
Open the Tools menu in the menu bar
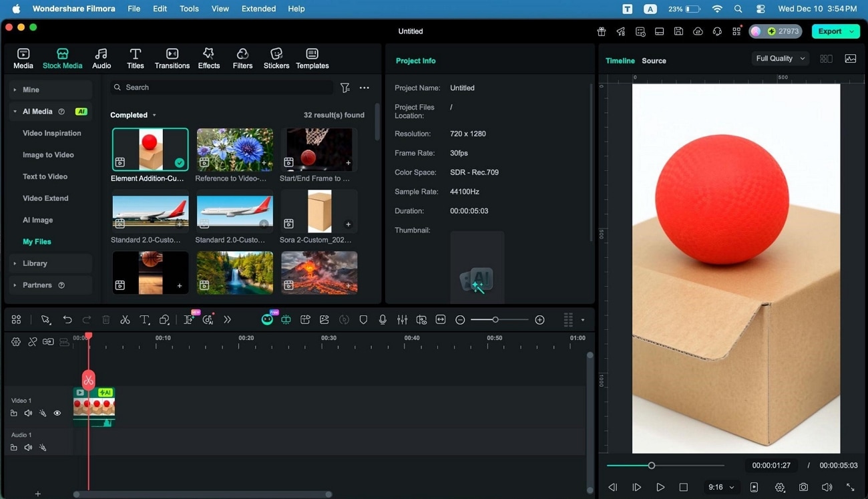tap(188, 8)
